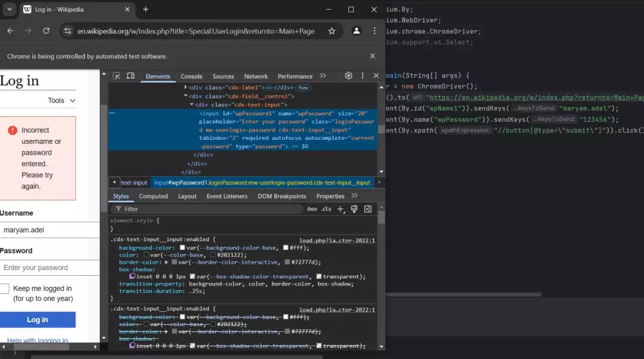Image resolution: width=644 pixels, height=359 pixels.
Task: Open the Computed styles tab
Action: tap(153, 196)
